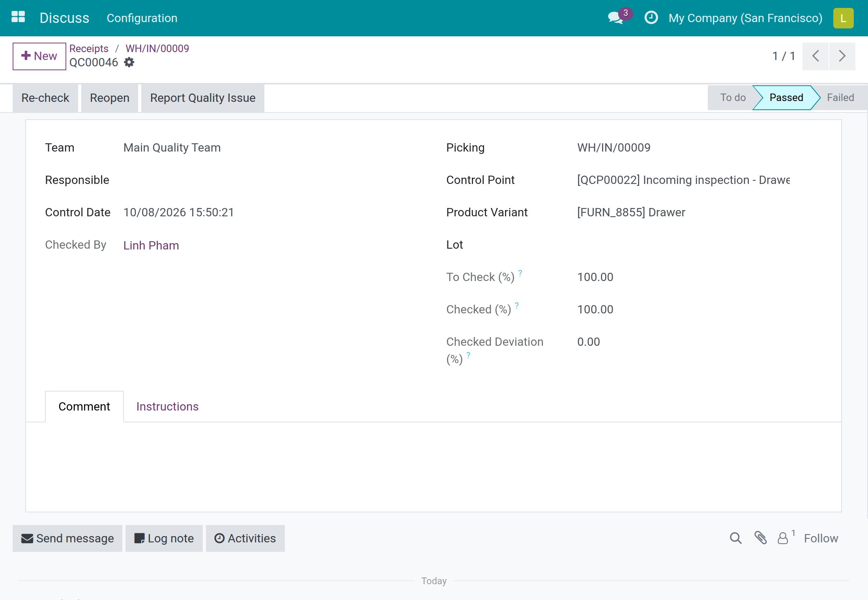The image size is (868, 600).
Task: Click Send message in the chatter
Action: [x=67, y=538]
